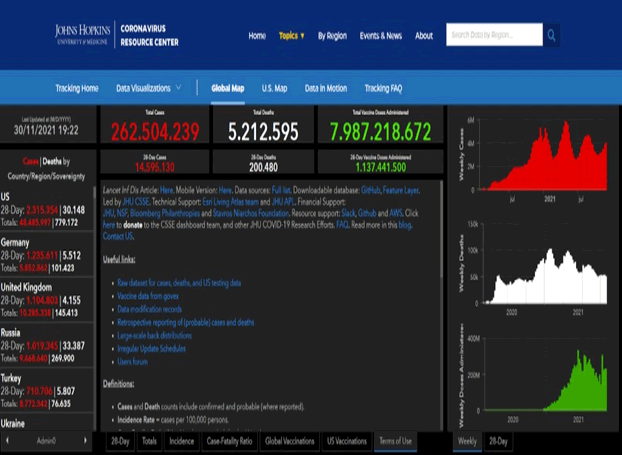Open Large-scale back distributions link
Image resolution: width=622 pixels, height=455 pixels.
pyautogui.click(x=154, y=335)
